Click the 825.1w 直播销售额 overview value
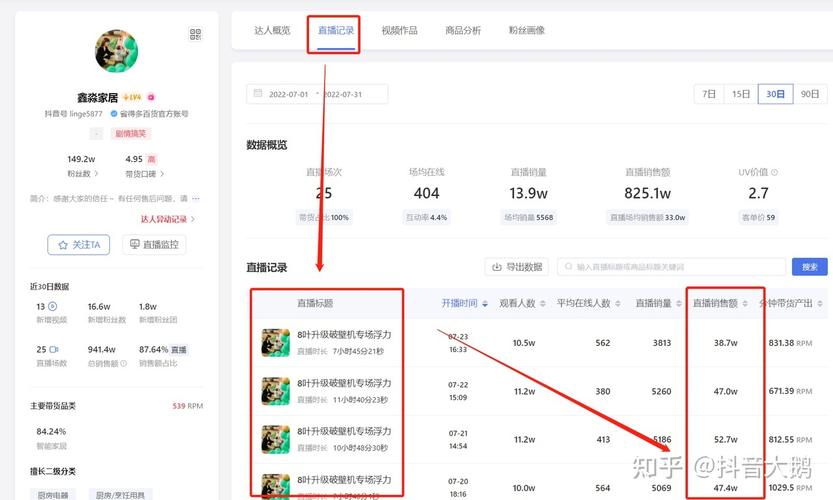 point(648,193)
